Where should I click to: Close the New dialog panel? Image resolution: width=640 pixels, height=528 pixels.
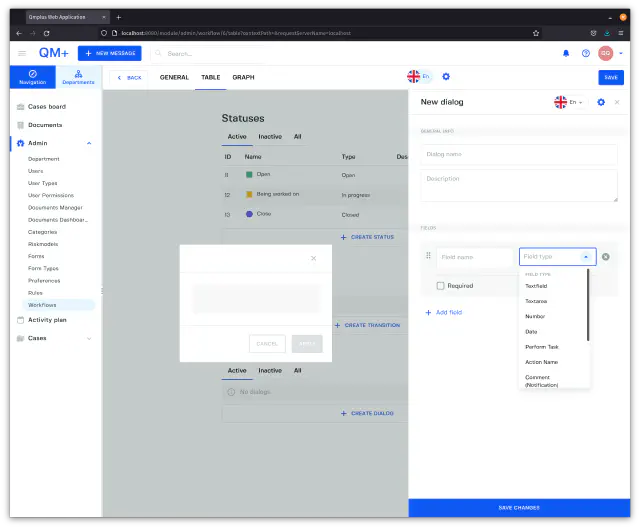pos(617,102)
